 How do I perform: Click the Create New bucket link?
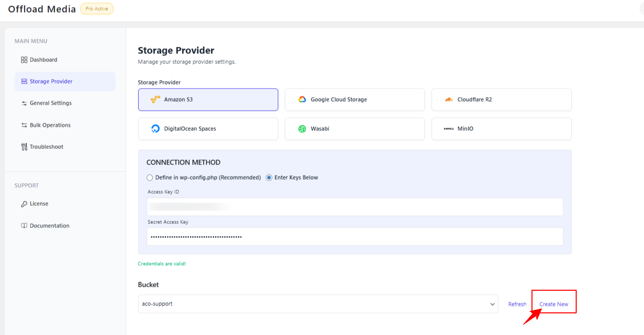coord(554,304)
